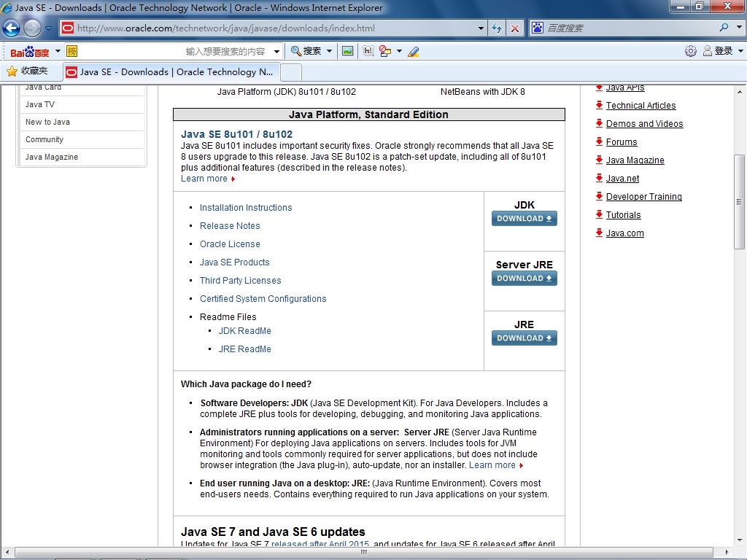Click the scroll down arrow on vertical scrollbar
This screenshot has height=560, width=747.
739,540
